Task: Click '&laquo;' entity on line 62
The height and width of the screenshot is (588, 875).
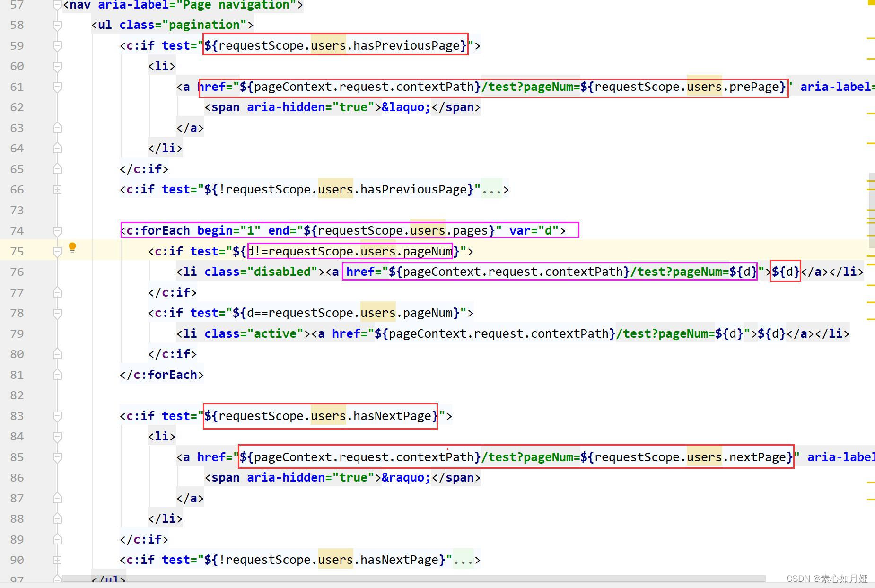Action: click(x=406, y=107)
